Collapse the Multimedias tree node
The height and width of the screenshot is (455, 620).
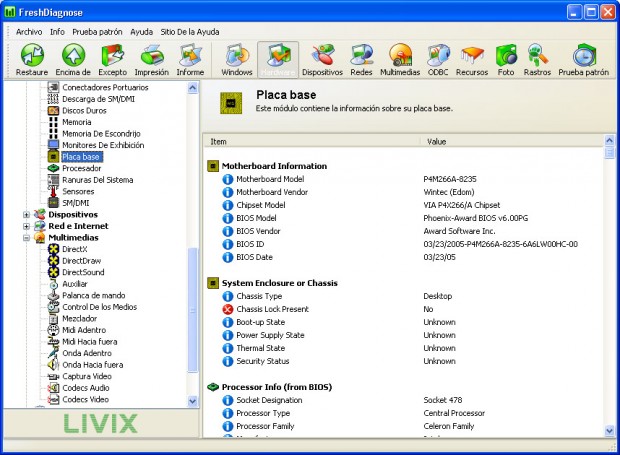26,238
